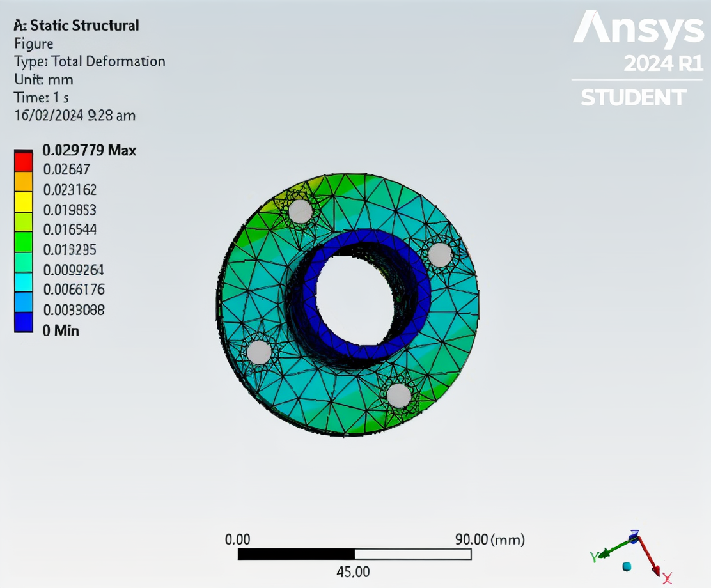Click the 0.029779 Max legend label
This screenshot has width=711, height=588.
89,150
